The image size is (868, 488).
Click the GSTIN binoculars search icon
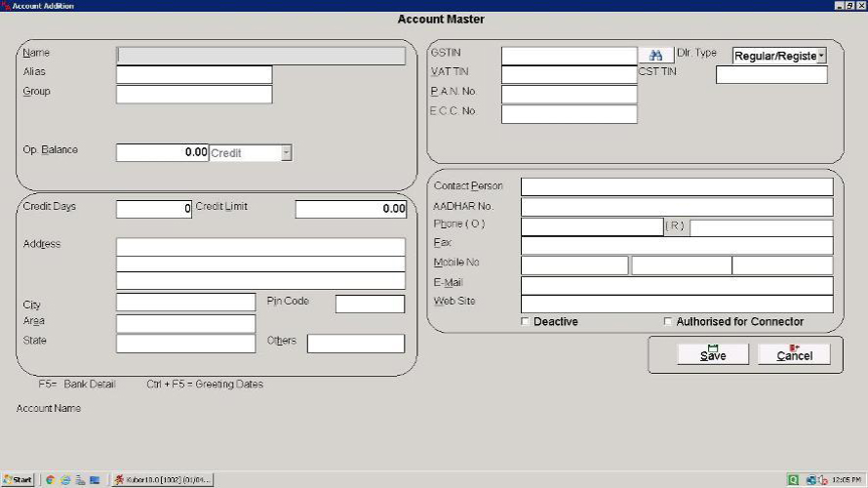656,56
